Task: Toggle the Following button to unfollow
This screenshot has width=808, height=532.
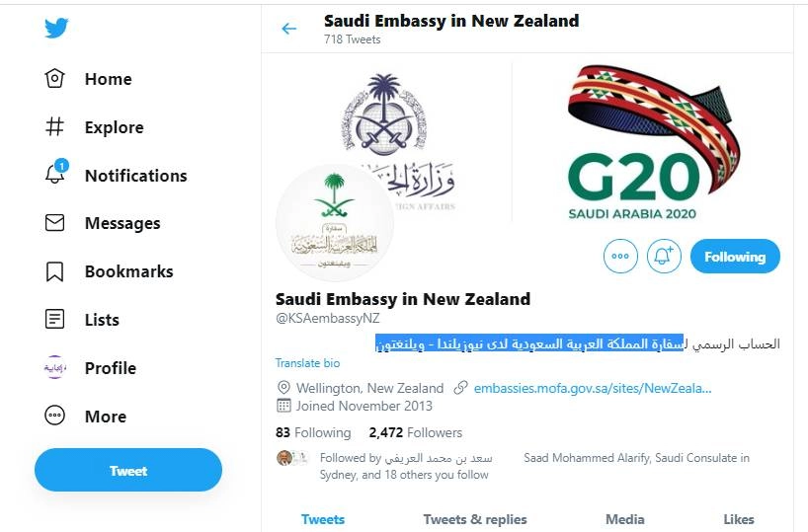Action: coord(734,257)
